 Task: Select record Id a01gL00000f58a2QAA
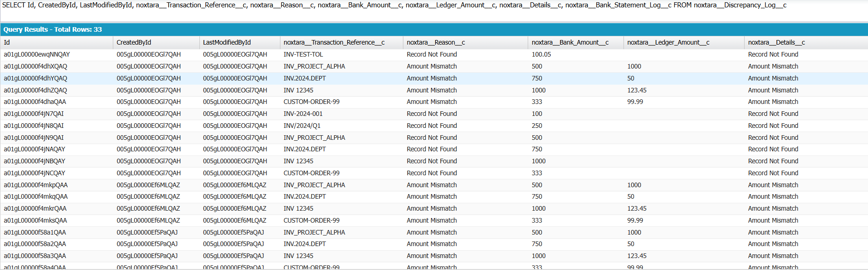(35, 244)
